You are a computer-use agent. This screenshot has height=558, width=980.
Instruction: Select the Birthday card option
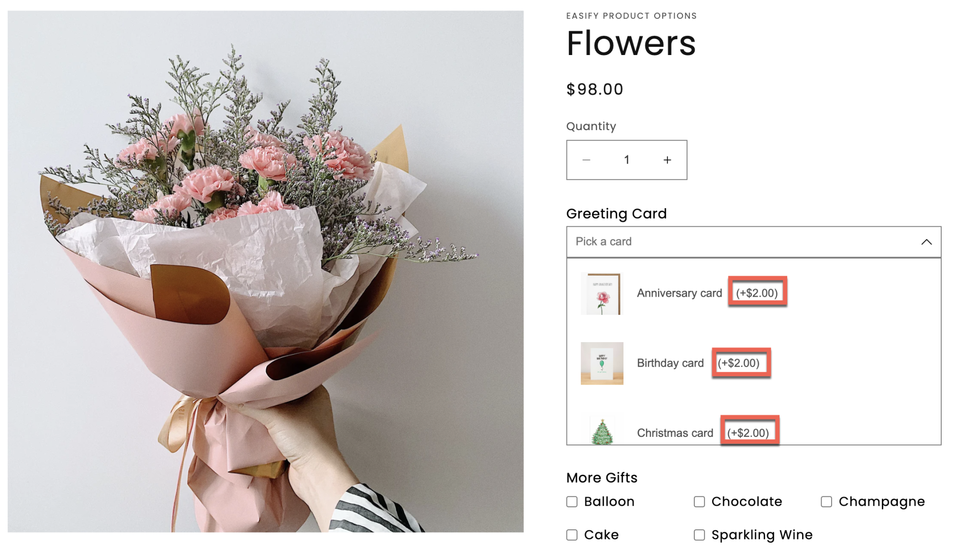pyautogui.click(x=671, y=363)
